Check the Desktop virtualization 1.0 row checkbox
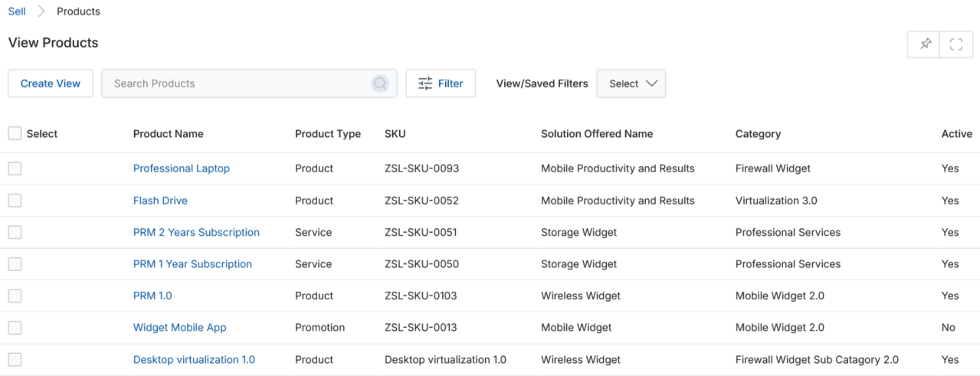Viewport: 980px width, 376px height. (x=15, y=359)
